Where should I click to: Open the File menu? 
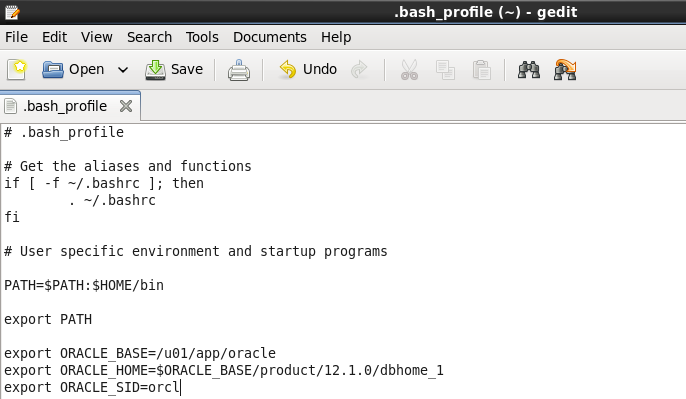[x=16, y=37]
